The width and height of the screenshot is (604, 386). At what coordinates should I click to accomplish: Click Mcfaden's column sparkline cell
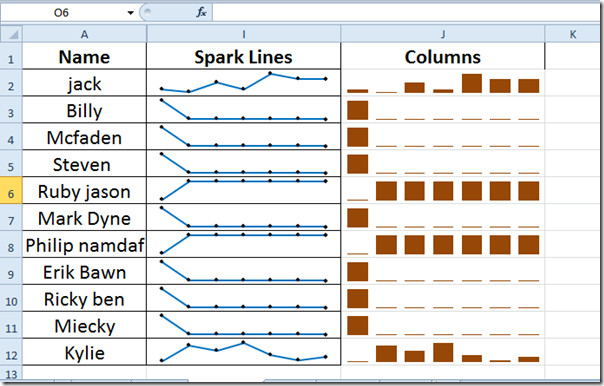[x=443, y=137]
